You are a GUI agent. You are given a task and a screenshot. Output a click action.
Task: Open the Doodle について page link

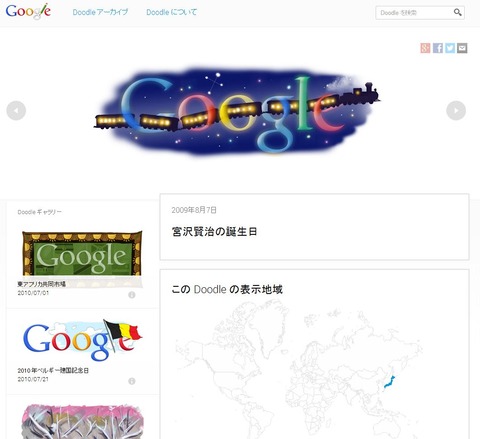coord(171,12)
